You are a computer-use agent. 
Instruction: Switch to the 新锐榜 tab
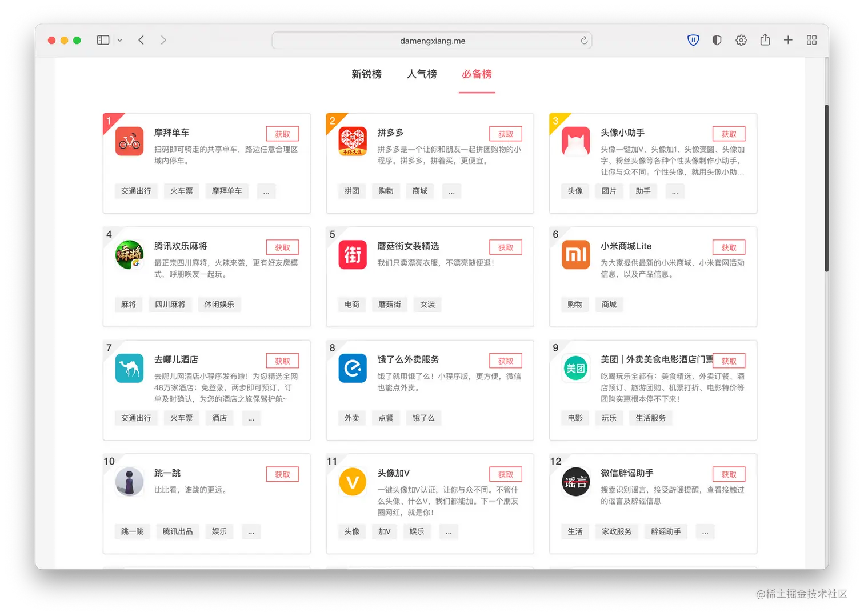(366, 74)
